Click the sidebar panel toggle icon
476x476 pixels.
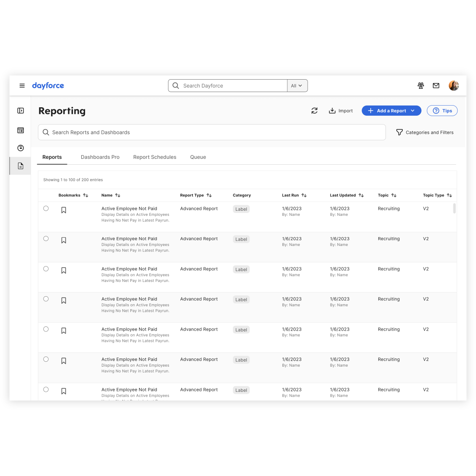[20, 110]
